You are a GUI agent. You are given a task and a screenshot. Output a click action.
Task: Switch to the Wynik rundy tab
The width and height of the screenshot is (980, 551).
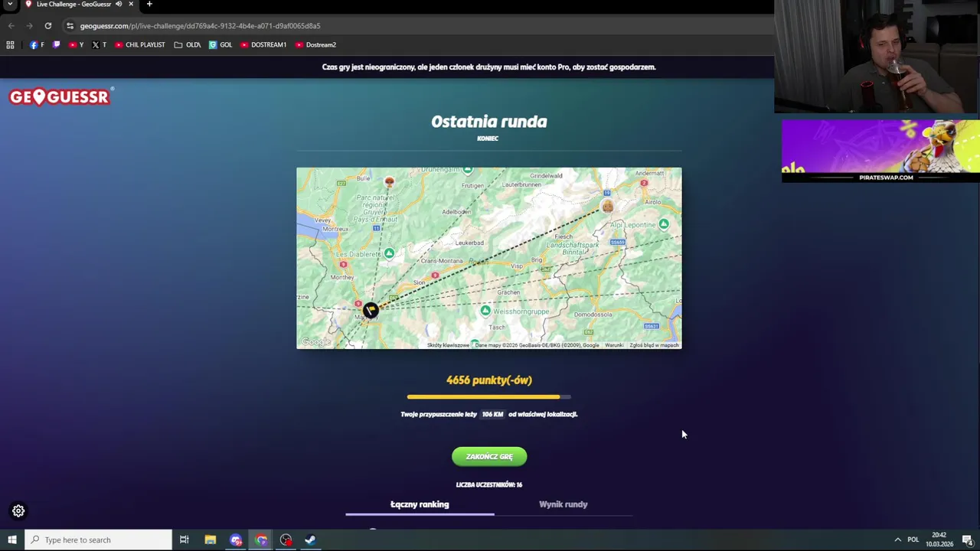coord(563,504)
